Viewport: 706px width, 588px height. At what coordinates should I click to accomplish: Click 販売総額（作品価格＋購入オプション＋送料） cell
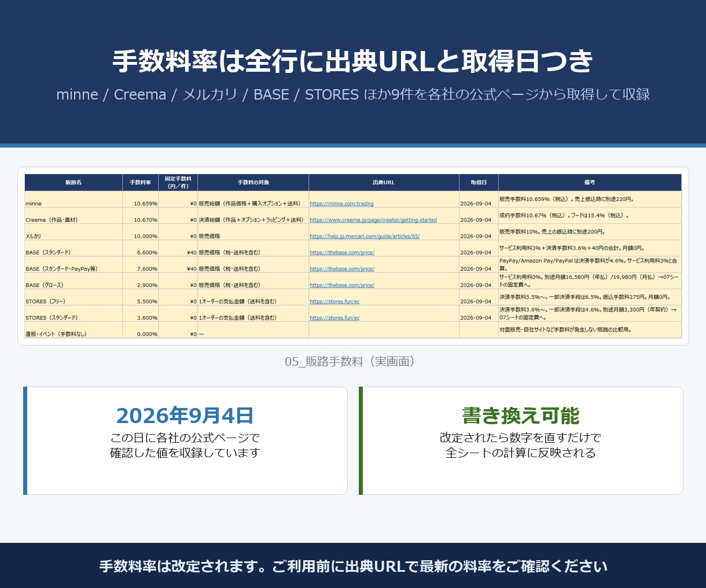click(253, 199)
